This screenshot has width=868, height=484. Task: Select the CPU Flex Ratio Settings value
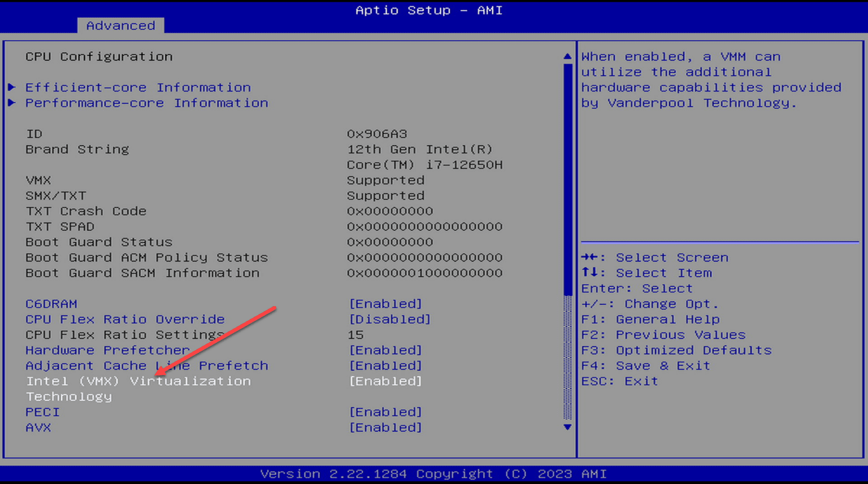tap(355, 334)
